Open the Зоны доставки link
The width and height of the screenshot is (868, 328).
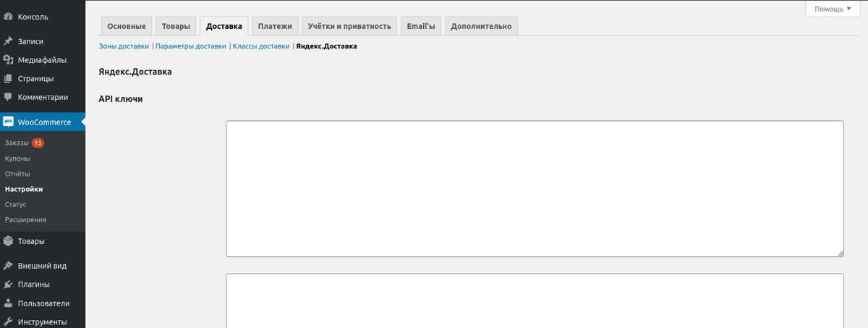coord(124,46)
